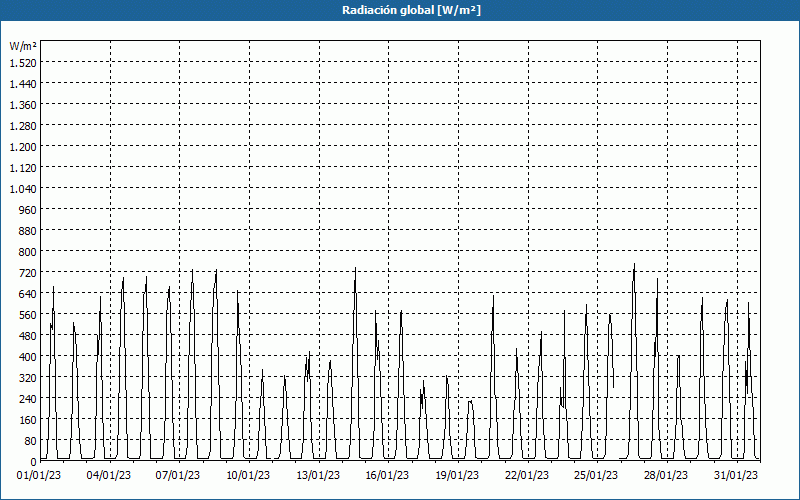This screenshot has height=500, width=800.
Task: Click the 720 y-axis value
Action: click(x=28, y=272)
